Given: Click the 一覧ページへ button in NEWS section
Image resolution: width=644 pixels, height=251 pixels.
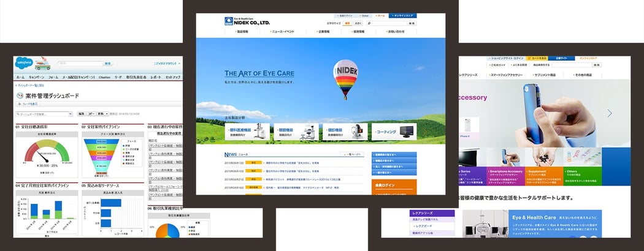Looking at the screenshot, I should click(x=352, y=154).
